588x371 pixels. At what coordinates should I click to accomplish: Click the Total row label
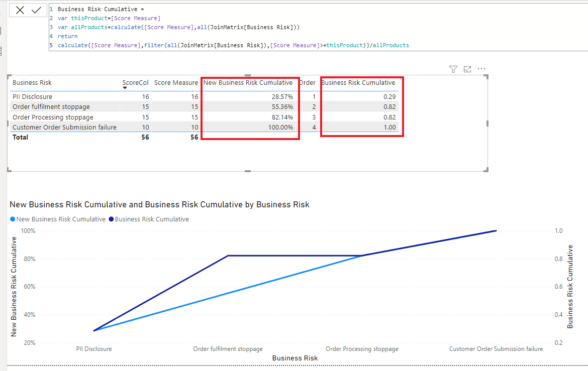pyautogui.click(x=20, y=137)
